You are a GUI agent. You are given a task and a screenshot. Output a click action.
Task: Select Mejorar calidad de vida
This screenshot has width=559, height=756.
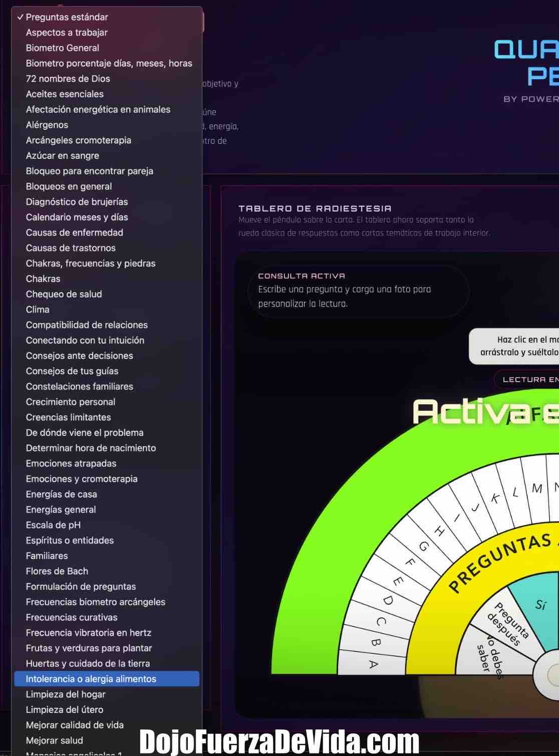point(107,725)
